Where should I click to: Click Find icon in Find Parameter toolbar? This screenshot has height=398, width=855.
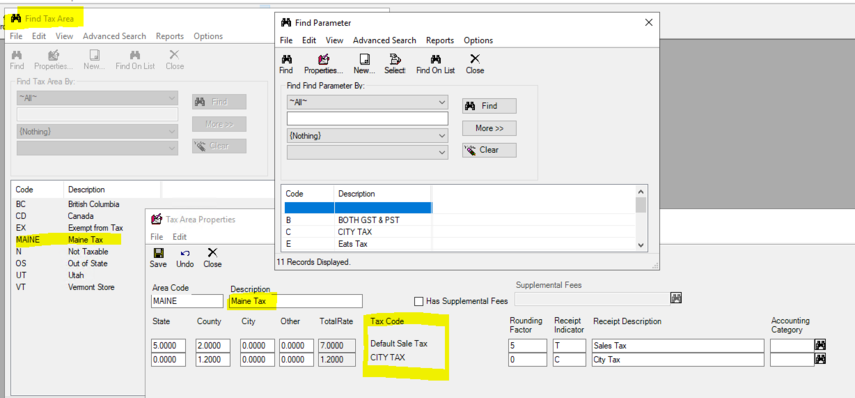[286, 64]
